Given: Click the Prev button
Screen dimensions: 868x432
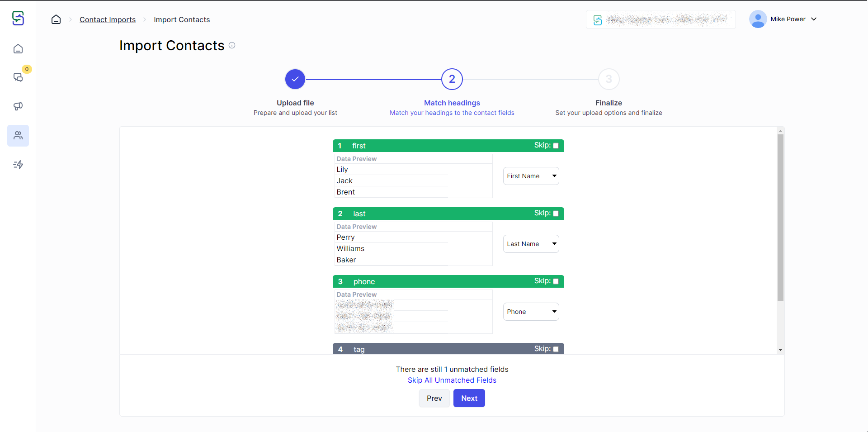Looking at the screenshot, I should click(x=434, y=398).
